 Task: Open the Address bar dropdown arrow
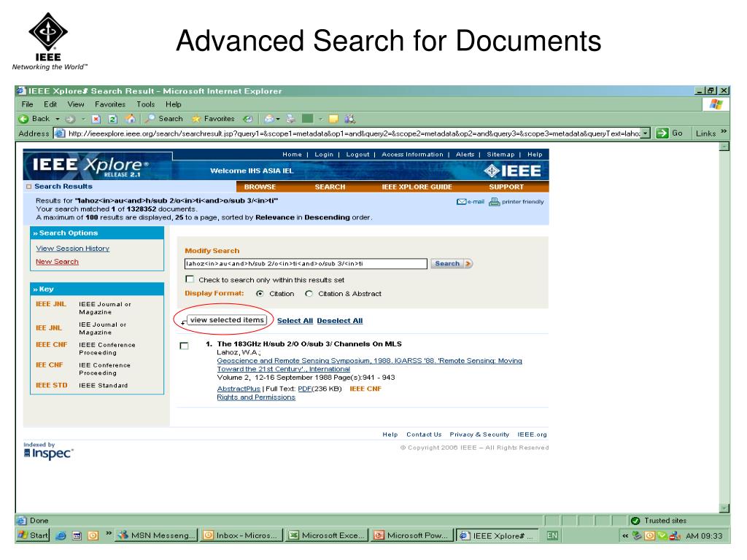point(645,133)
